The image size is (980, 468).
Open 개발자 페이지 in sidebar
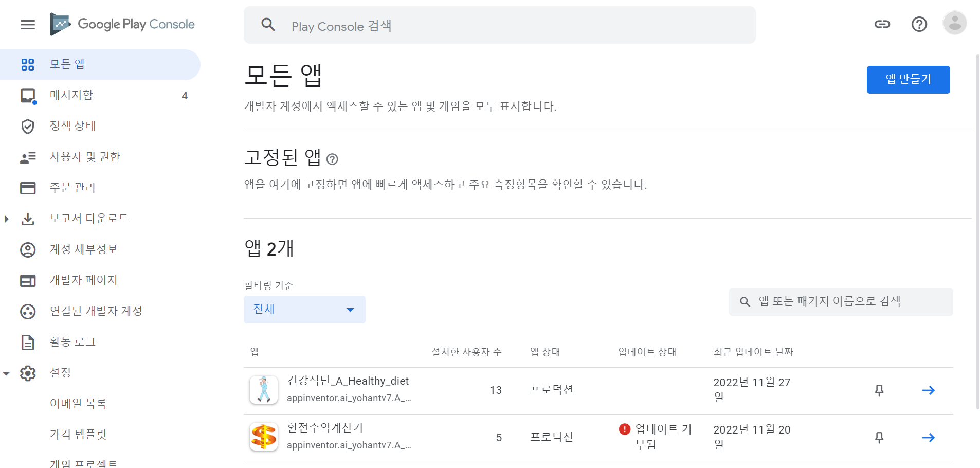coord(100,281)
